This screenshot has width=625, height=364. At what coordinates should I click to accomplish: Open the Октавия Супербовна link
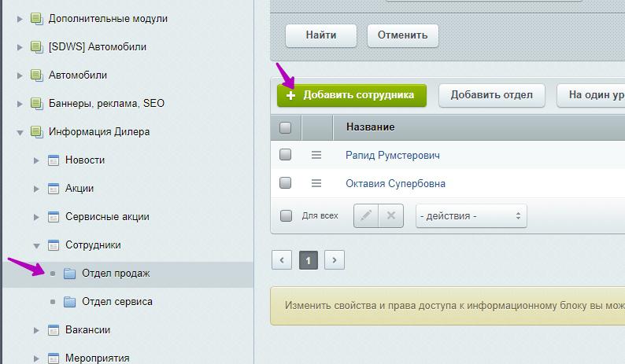click(x=395, y=184)
